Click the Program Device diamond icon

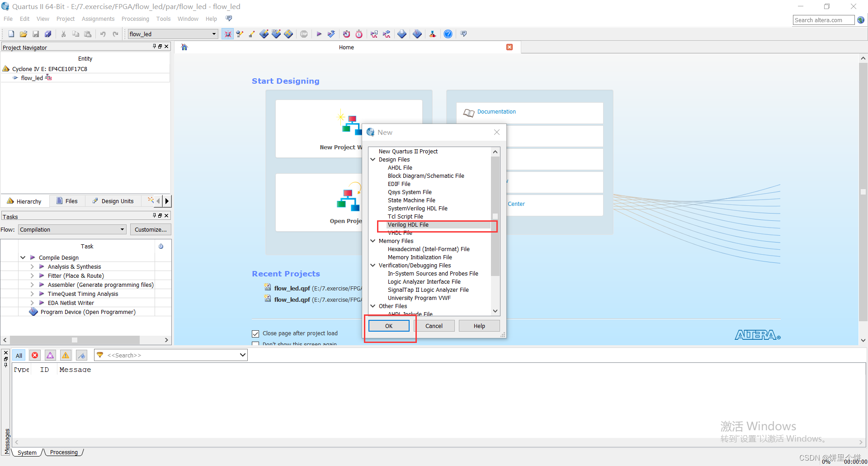pyautogui.click(x=33, y=312)
